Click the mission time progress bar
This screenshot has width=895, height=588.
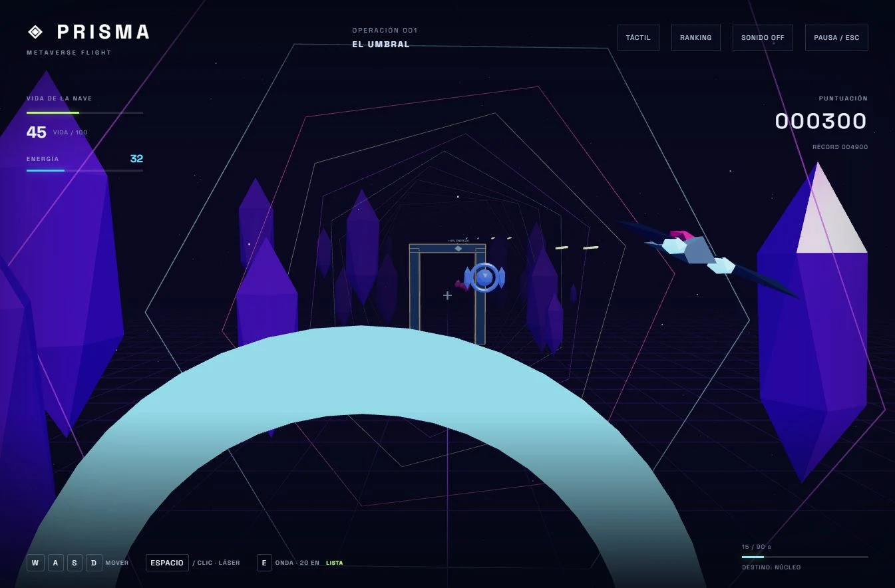(x=805, y=557)
